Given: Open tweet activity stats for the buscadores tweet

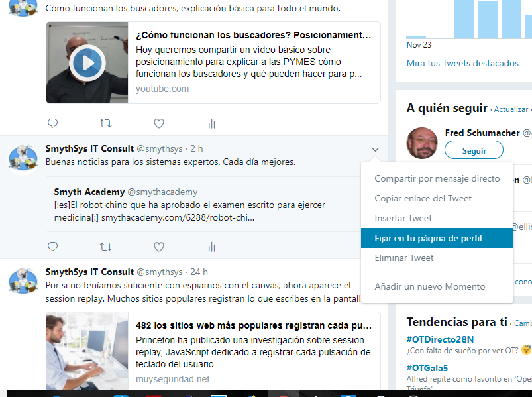Looking at the screenshot, I should click(x=212, y=123).
